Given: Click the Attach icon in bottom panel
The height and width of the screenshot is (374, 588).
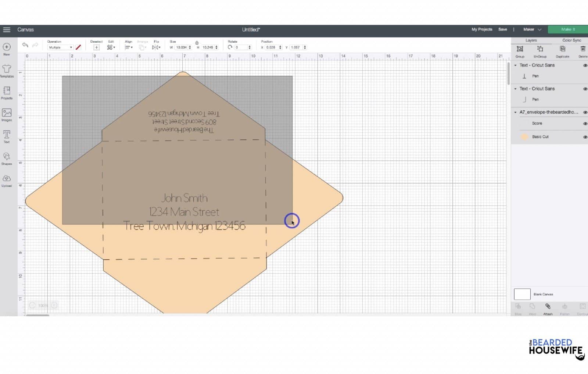Looking at the screenshot, I should (548, 309).
